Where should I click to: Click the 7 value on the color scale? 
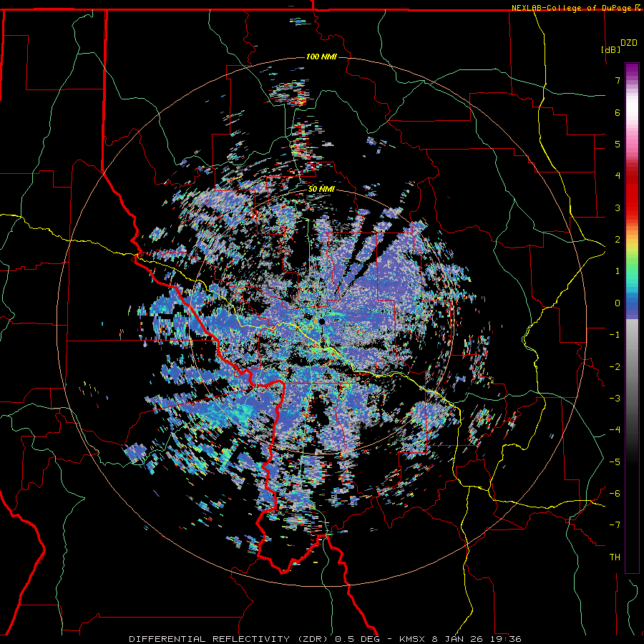click(618, 80)
